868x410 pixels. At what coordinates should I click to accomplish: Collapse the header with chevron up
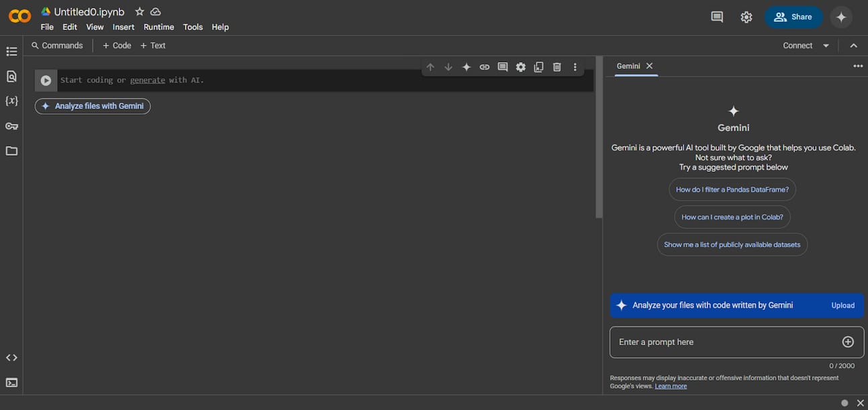pyautogui.click(x=854, y=46)
